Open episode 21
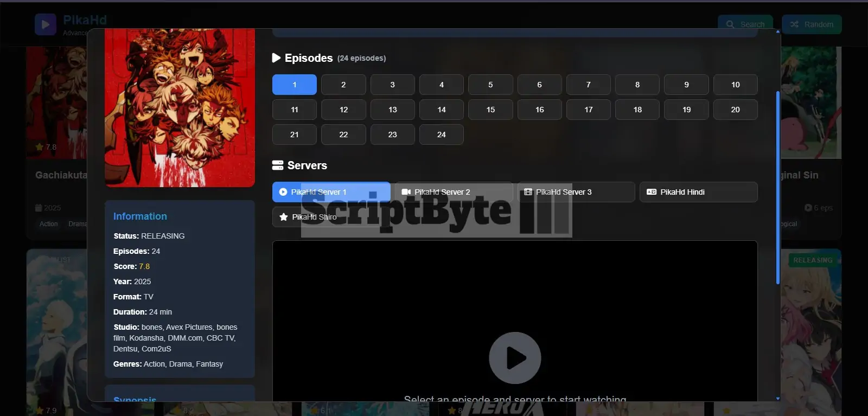The height and width of the screenshot is (416, 868). pyautogui.click(x=295, y=135)
